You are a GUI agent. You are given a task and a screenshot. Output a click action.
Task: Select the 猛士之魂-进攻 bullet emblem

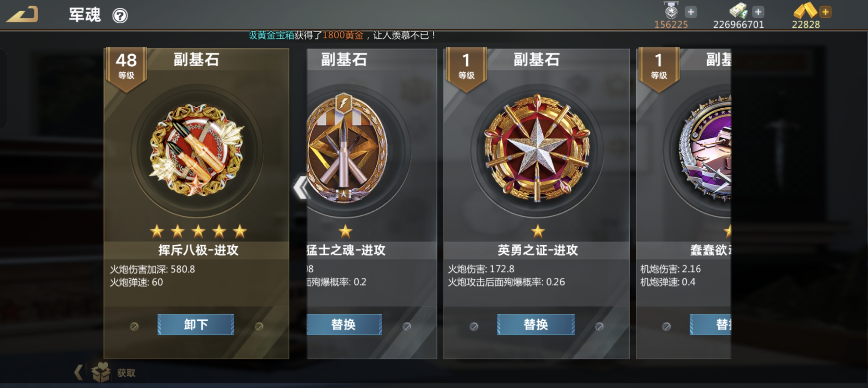[346, 148]
